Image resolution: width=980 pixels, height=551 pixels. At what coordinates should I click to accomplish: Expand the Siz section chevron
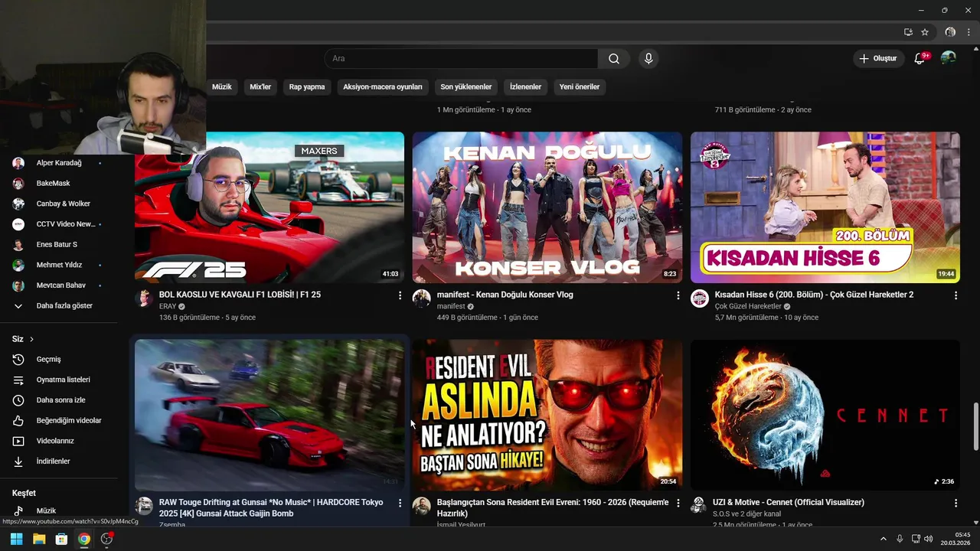31,339
